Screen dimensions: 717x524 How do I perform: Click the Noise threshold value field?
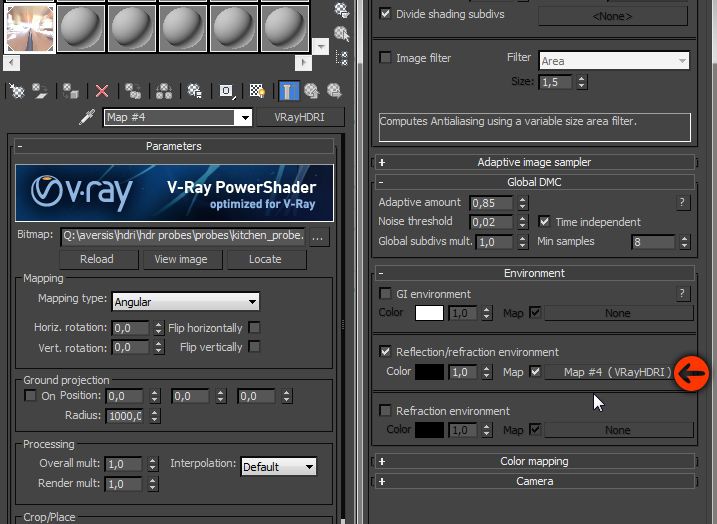pos(492,222)
